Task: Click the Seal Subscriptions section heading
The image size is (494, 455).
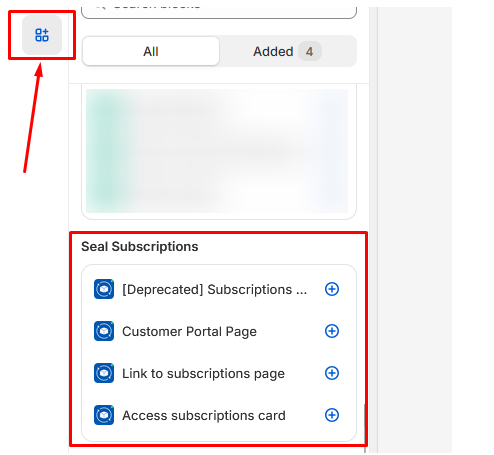Action: tap(140, 247)
